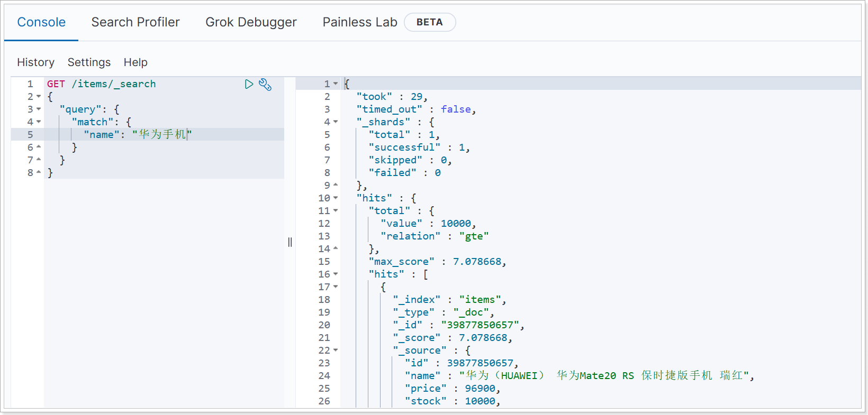This screenshot has height=415, width=868.
Task: Click the "successful" : 1 response line
Action: pyautogui.click(x=419, y=147)
